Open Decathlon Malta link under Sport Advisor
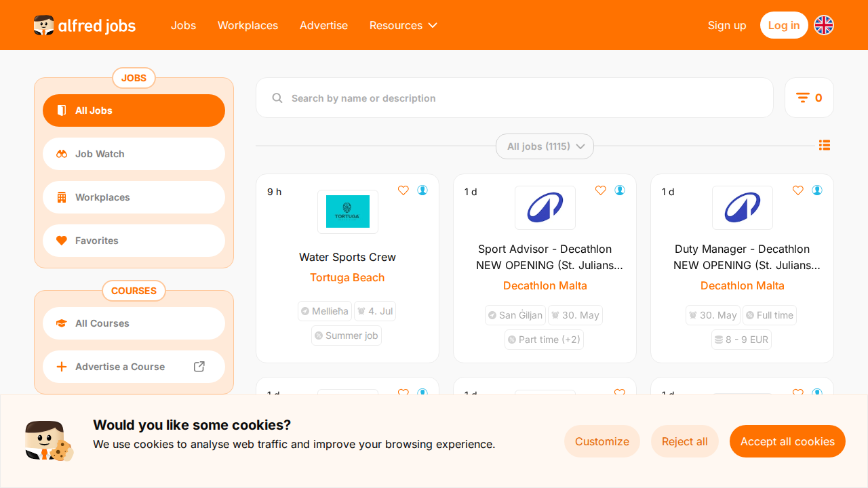Image resolution: width=868 pixels, height=488 pixels. point(545,285)
